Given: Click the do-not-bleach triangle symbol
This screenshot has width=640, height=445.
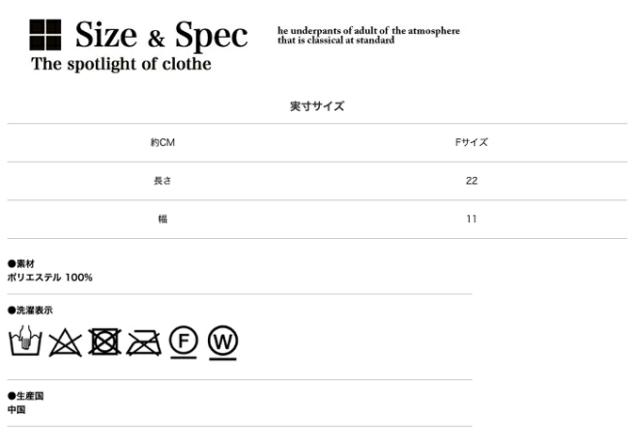Looking at the screenshot, I should point(65,342).
